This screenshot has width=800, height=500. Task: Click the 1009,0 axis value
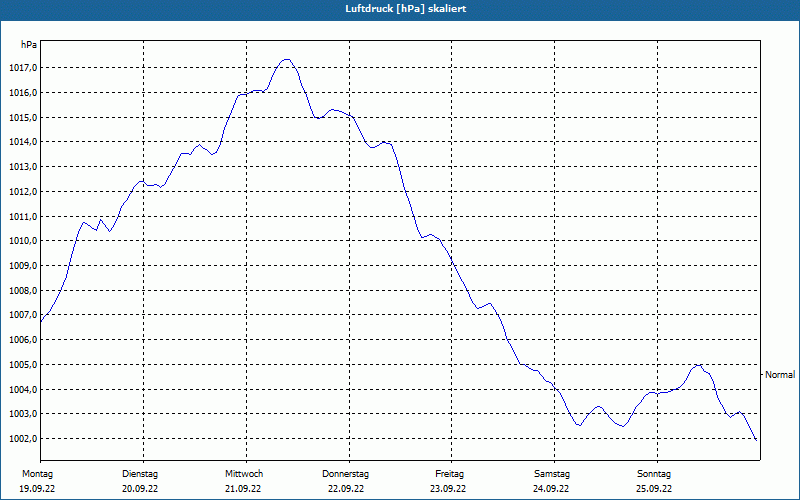coord(23,265)
